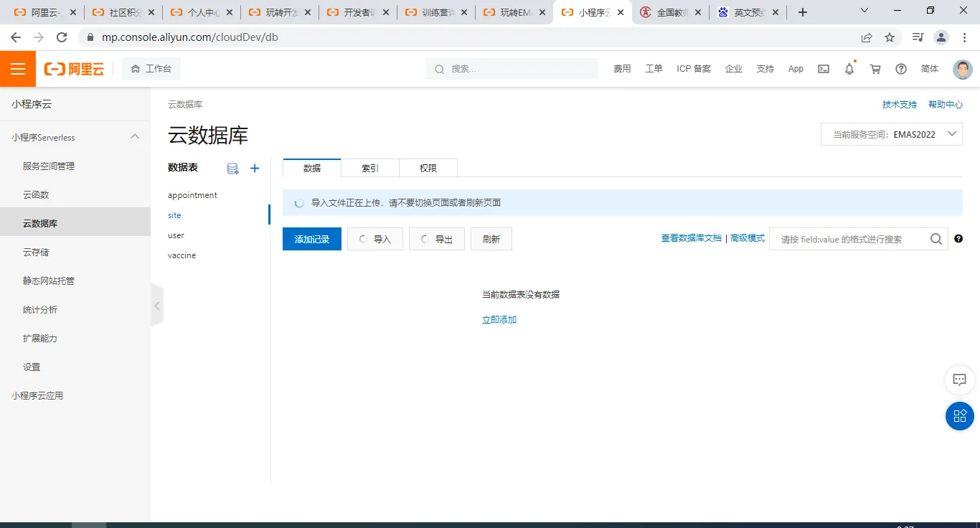
Task: Open the media control icon in browser toolbar
Action: pyautogui.click(x=918, y=37)
